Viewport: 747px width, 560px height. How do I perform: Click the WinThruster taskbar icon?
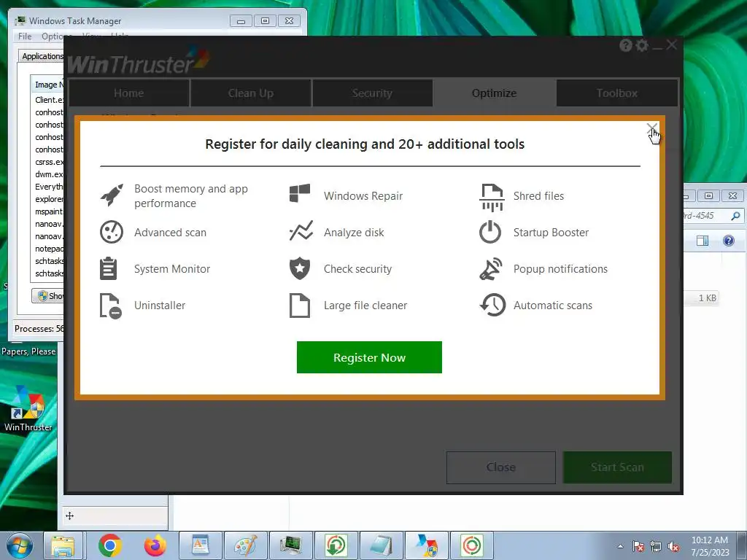(x=426, y=545)
